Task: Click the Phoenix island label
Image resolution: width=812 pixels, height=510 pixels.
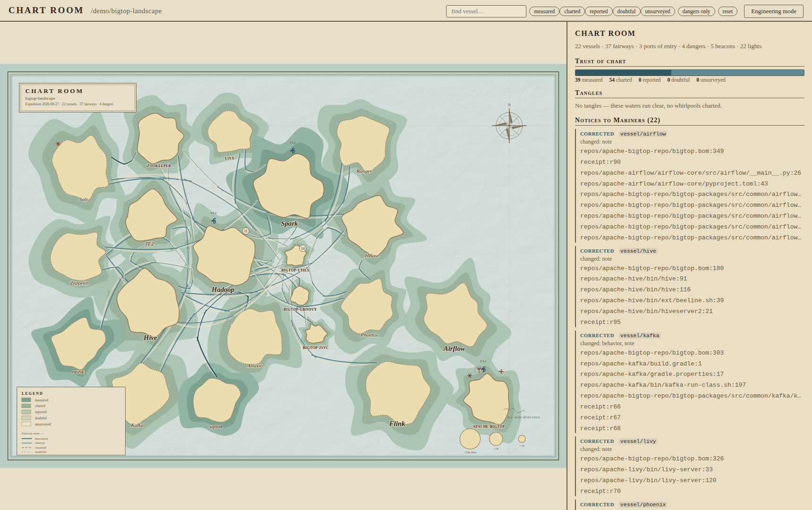Action: click(369, 335)
